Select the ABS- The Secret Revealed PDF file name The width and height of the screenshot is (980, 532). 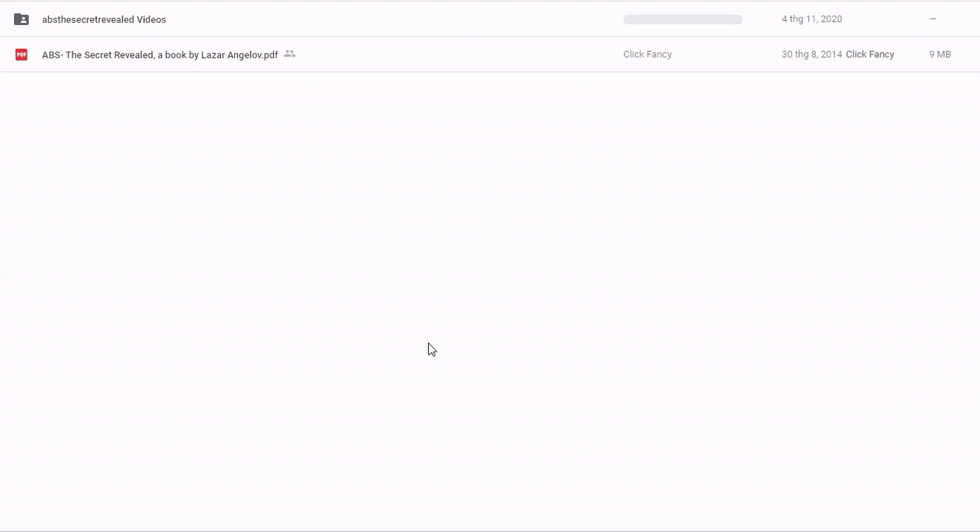click(160, 55)
